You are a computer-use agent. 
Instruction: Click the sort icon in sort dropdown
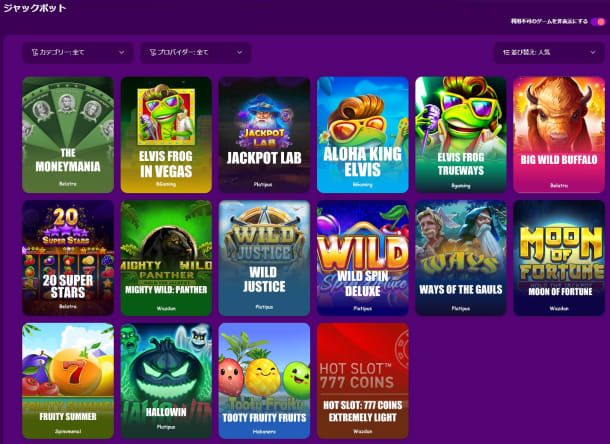click(506, 52)
